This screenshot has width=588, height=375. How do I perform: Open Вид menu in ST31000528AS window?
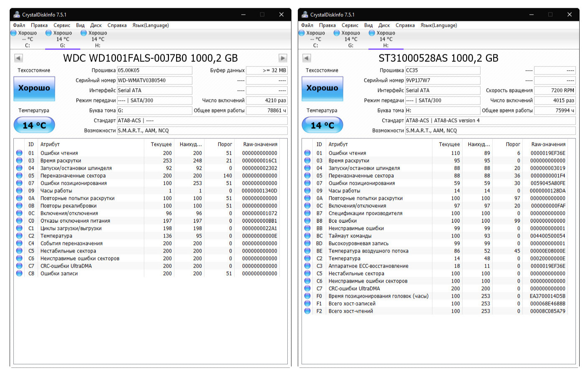coord(368,26)
